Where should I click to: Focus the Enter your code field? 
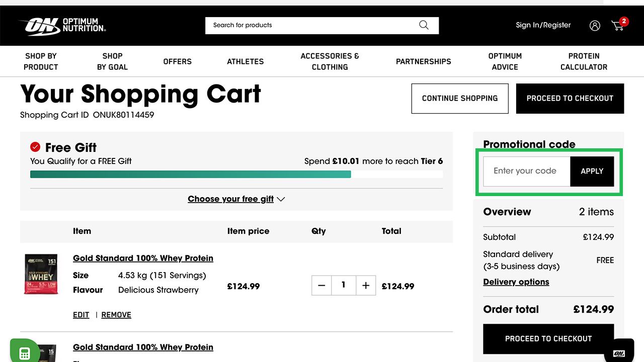527,171
